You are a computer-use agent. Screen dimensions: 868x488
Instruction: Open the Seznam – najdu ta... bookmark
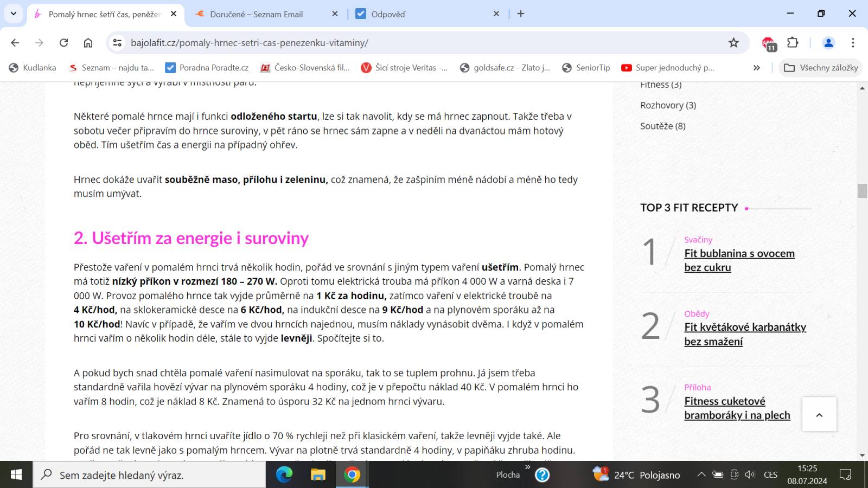[111, 68]
